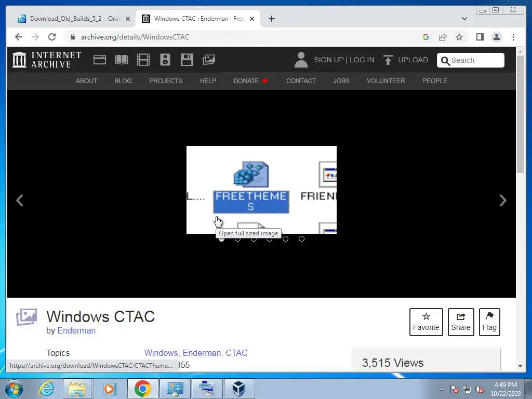Image resolution: width=532 pixels, height=399 pixels.
Task: Open the Images media icon in header
Action: pyautogui.click(x=209, y=60)
